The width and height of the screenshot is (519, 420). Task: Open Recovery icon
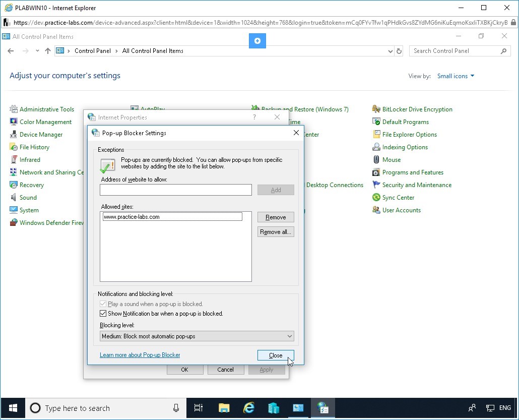click(14, 185)
